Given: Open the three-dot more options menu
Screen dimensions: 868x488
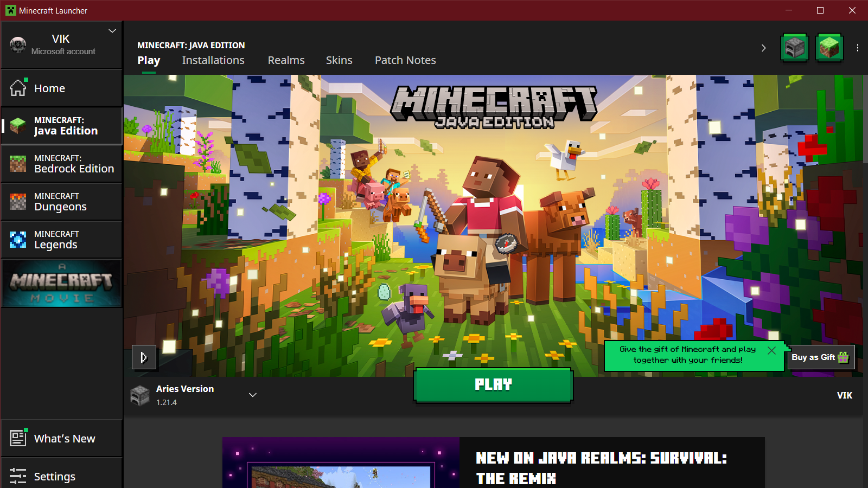Looking at the screenshot, I should (x=858, y=48).
